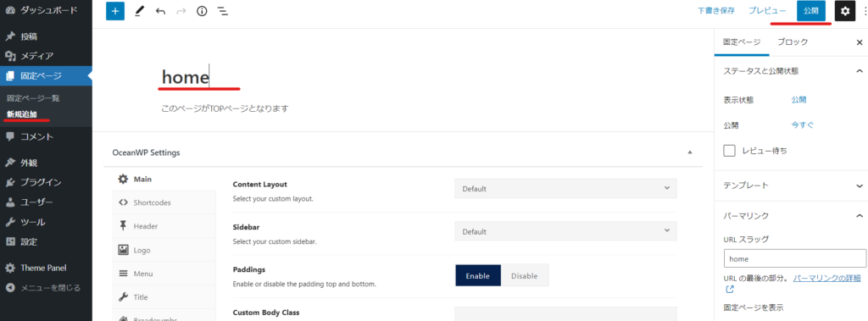Collapse the パーマリンク section
This screenshot has height=321, width=868.
[791, 215]
